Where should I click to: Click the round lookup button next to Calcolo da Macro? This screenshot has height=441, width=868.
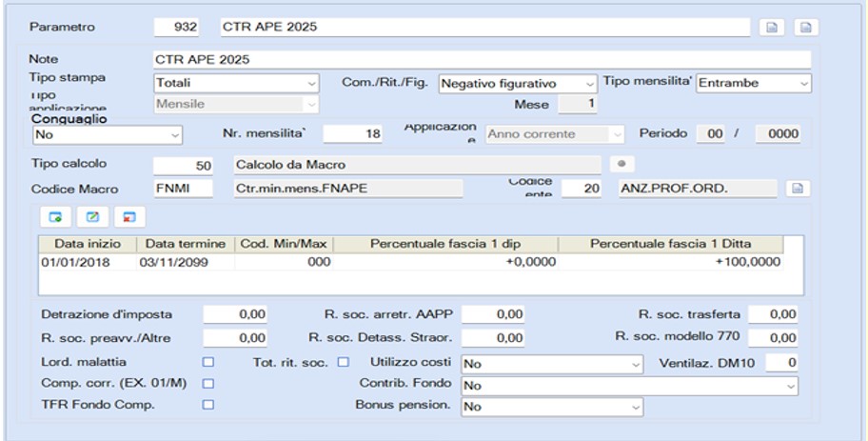[x=621, y=165]
